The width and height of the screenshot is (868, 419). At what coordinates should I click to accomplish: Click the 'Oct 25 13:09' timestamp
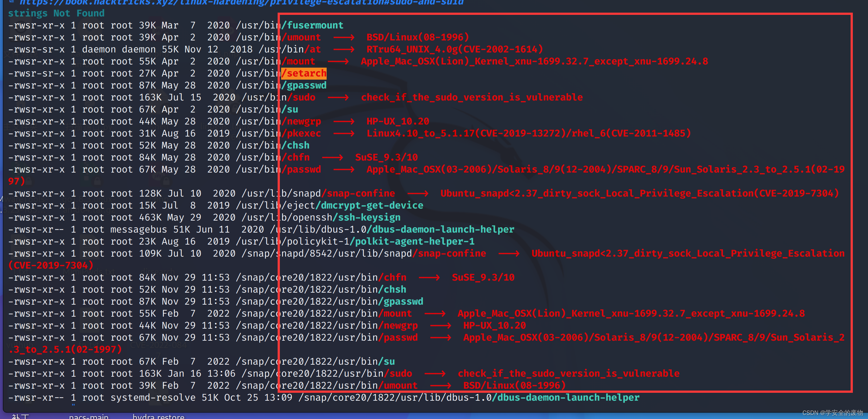[258, 398]
